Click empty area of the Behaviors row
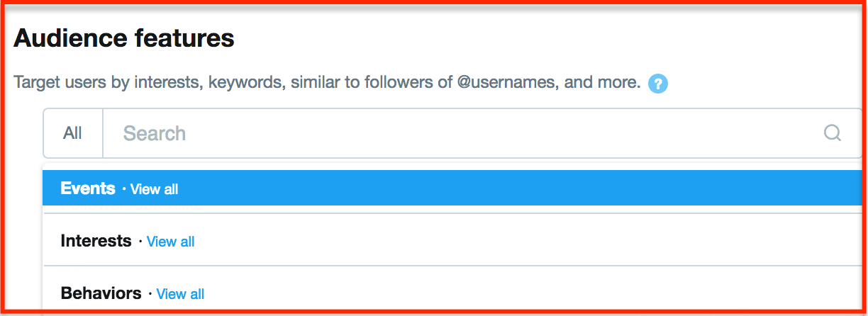868x316 pixels. click(x=532, y=293)
